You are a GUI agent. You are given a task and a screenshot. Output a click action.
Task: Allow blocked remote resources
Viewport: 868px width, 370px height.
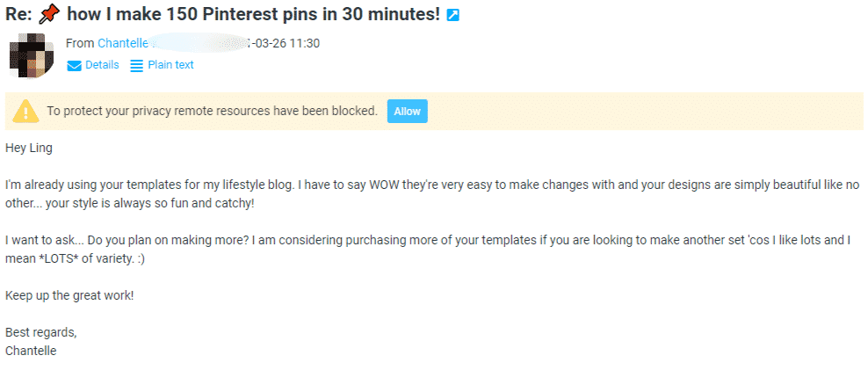click(x=408, y=112)
